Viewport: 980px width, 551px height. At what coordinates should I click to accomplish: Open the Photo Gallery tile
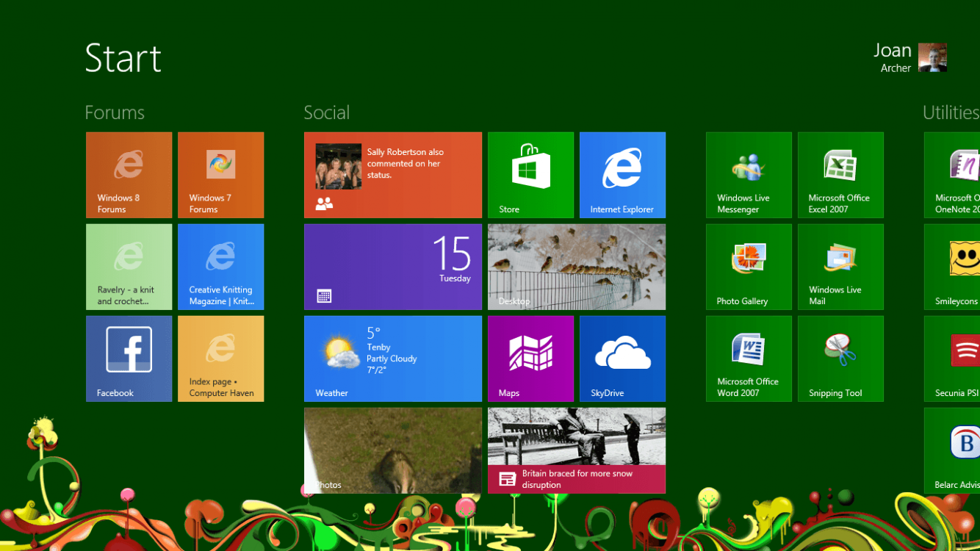point(749,267)
